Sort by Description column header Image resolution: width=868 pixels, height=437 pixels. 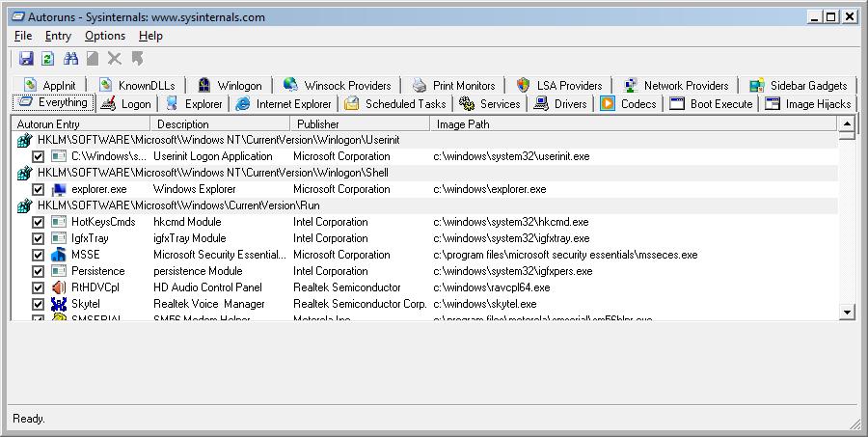[x=220, y=124]
